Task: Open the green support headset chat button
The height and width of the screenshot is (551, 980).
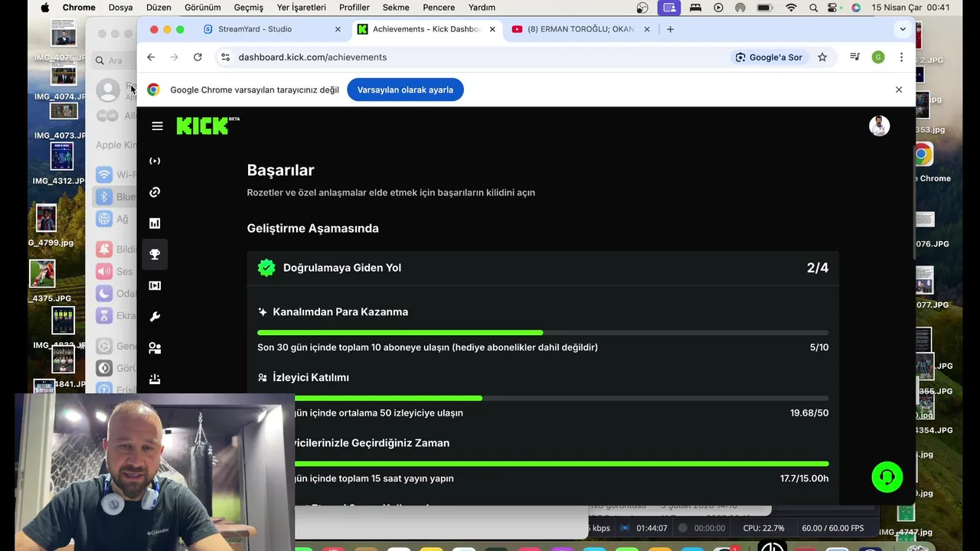Action: pos(887,477)
